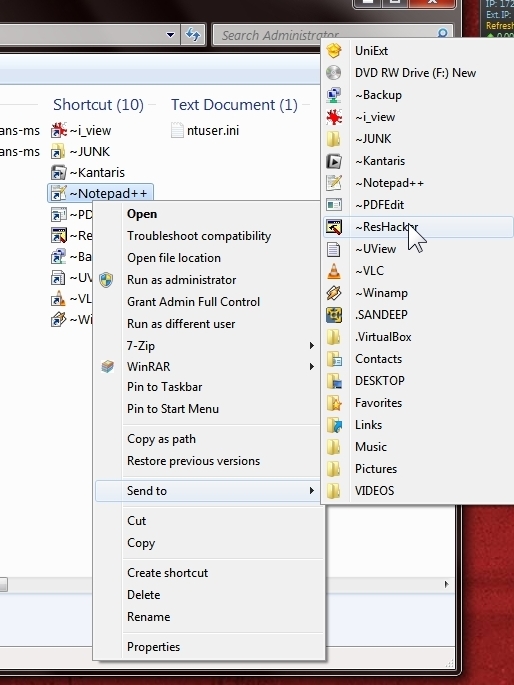Select the ~i_view shortcut file in Explorer
Screen dimensions: 514x685
click(x=81, y=130)
